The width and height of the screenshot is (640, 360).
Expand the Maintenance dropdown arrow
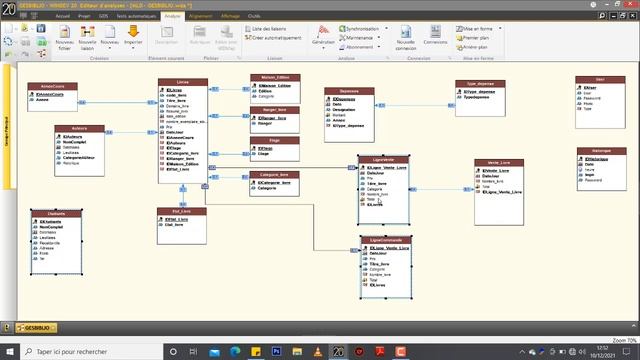(379, 38)
